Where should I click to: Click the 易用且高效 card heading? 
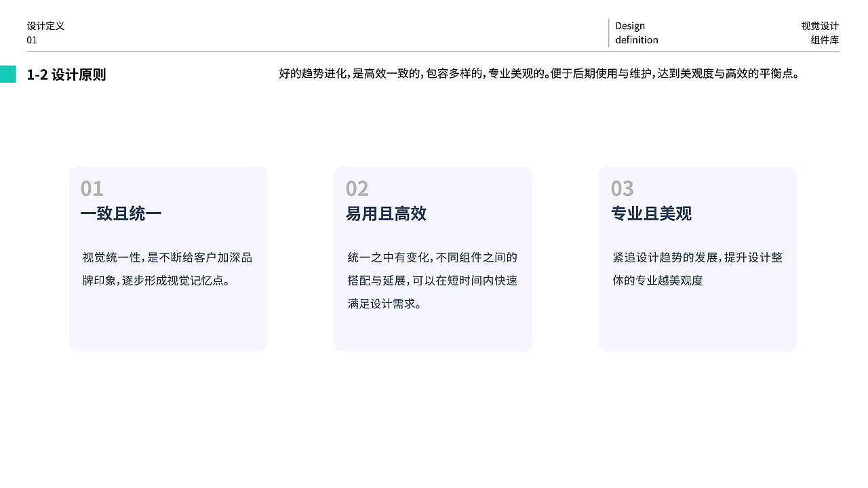tap(386, 213)
